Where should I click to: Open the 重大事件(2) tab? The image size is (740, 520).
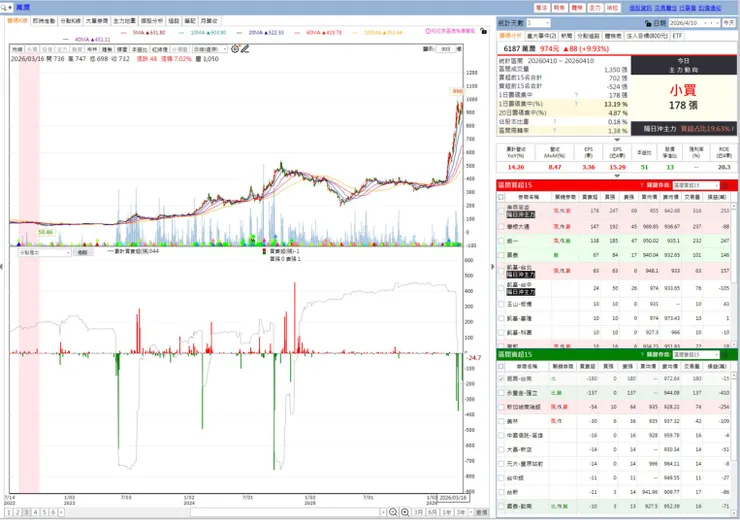[541, 36]
